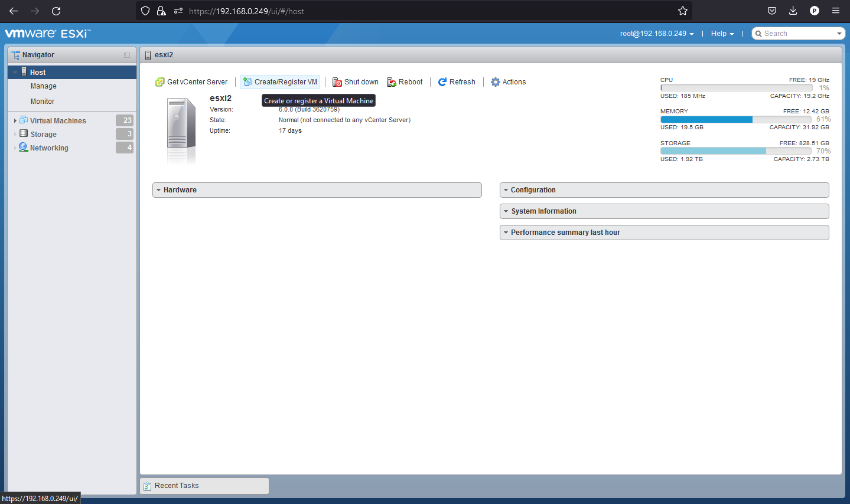Open the browser profile account icon

(x=815, y=11)
